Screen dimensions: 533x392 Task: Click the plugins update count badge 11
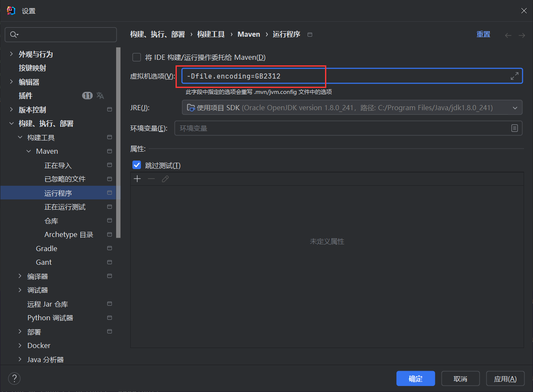(87, 96)
